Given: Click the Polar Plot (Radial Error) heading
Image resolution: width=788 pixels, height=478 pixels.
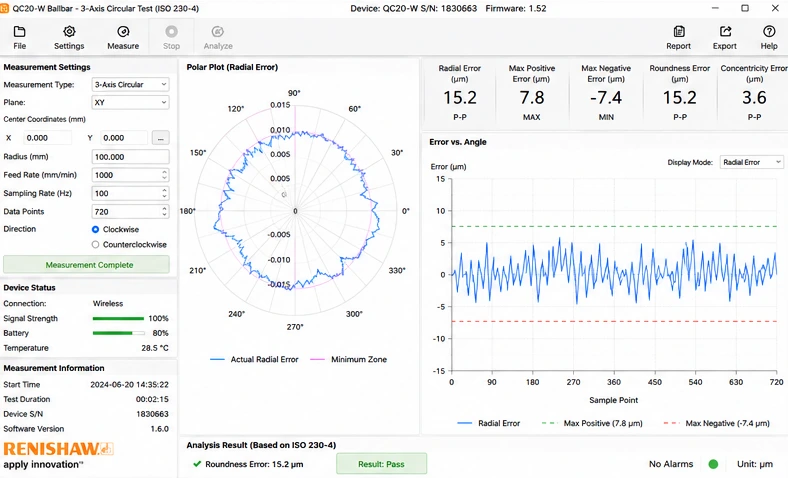Looking at the screenshot, I should point(232,67).
